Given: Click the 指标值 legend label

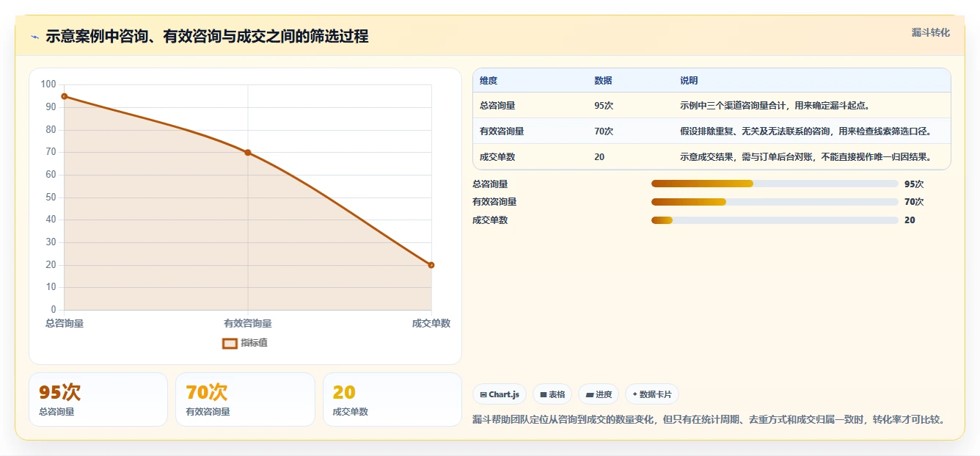Looking at the screenshot, I should 254,343.
